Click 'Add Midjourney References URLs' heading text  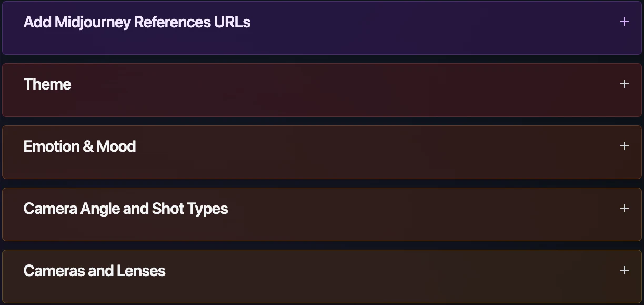[137, 22]
